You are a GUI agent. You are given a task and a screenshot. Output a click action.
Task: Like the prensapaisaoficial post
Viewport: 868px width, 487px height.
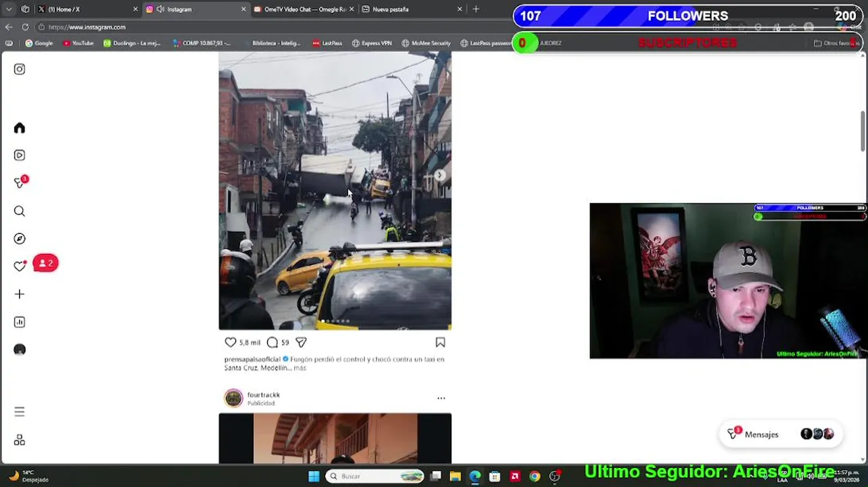click(231, 342)
